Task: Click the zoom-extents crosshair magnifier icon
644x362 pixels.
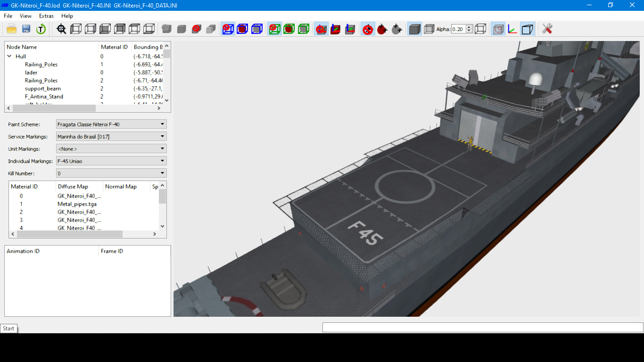Action: (61, 29)
